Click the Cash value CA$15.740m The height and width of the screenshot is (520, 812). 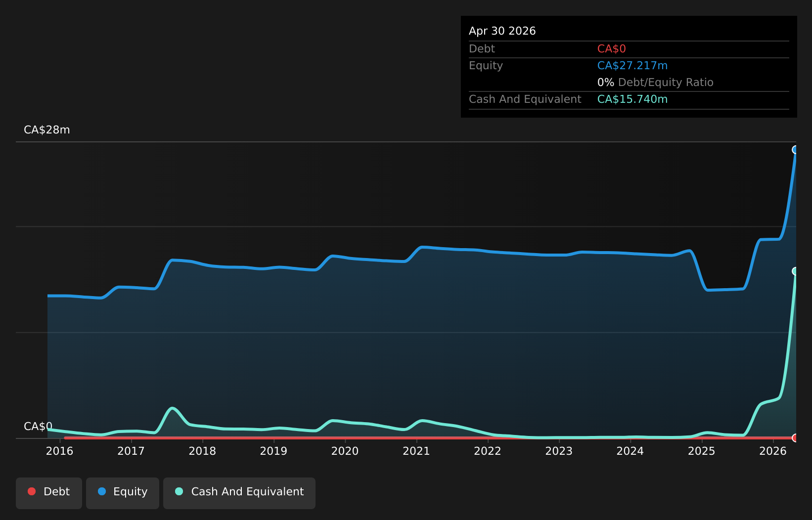(x=632, y=99)
